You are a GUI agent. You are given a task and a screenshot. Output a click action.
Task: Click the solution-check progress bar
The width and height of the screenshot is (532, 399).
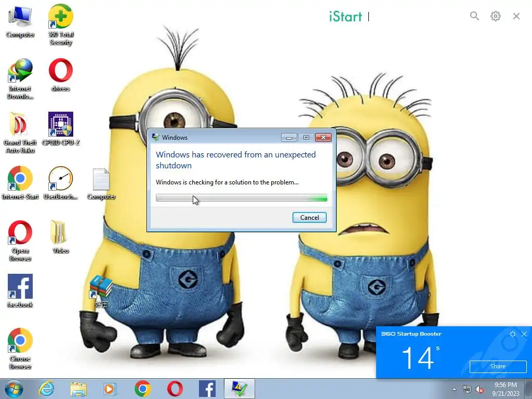coord(241,197)
